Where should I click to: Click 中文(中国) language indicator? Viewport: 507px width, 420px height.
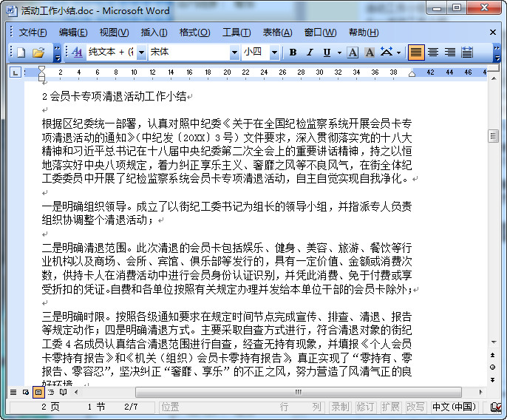point(454,407)
